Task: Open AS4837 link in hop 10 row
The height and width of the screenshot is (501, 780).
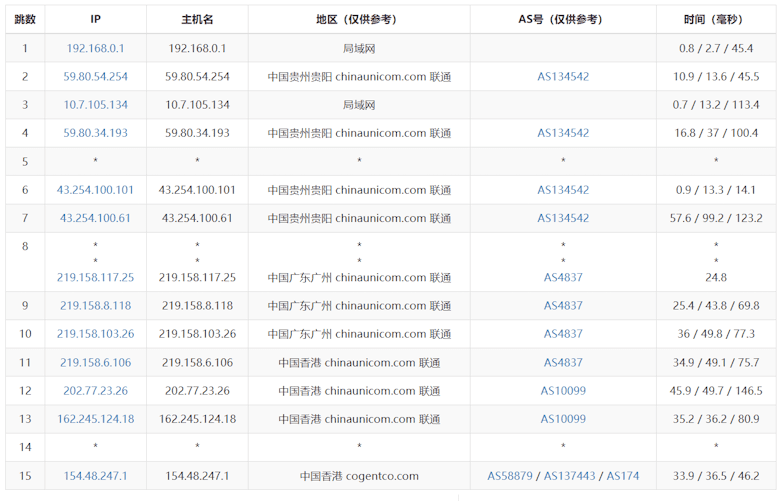Action: point(563,334)
